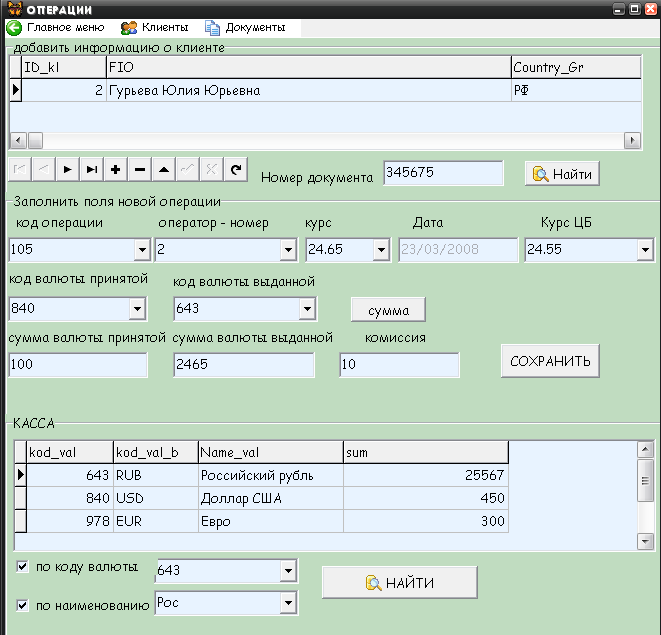Click the edit record triangle button
The image size is (661, 635).
coord(164,170)
